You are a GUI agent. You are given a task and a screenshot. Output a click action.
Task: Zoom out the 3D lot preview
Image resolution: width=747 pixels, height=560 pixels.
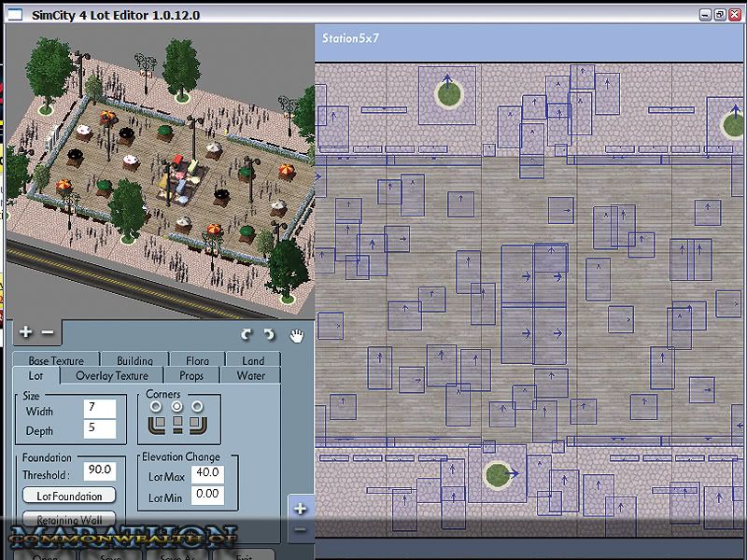click(48, 332)
